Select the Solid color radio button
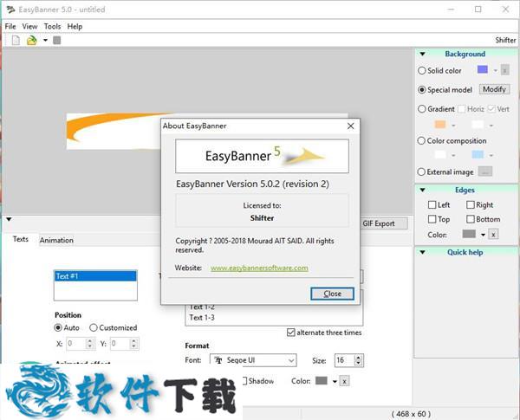The width and height of the screenshot is (520, 420). pos(422,70)
